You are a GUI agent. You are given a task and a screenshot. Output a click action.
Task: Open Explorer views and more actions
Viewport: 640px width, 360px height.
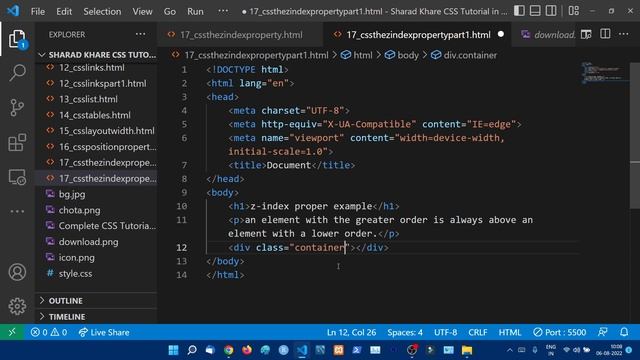pos(140,34)
